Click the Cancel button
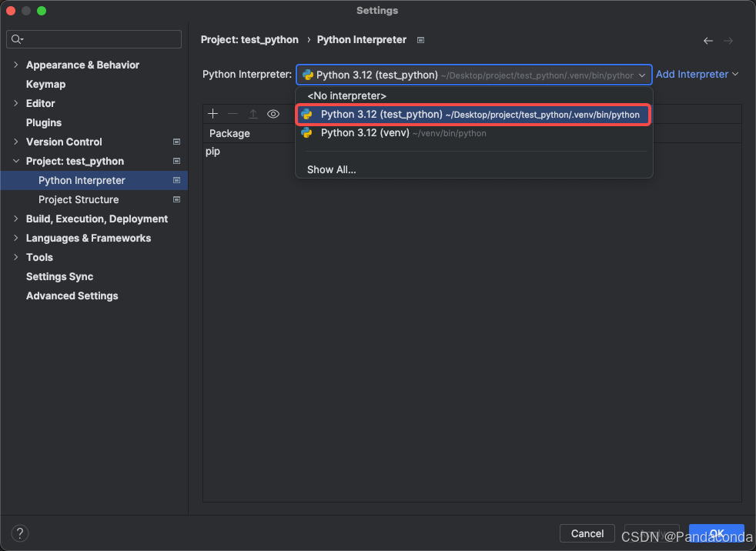The width and height of the screenshot is (756, 551). (x=587, y=533)
